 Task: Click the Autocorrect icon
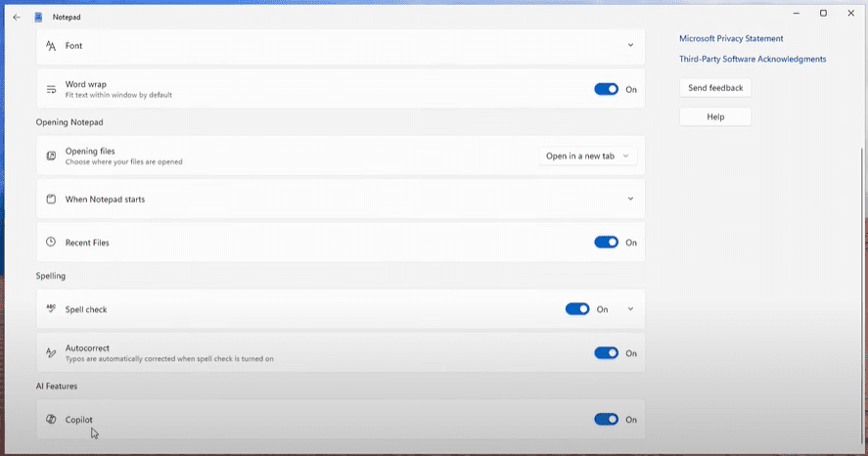[51, 352]
